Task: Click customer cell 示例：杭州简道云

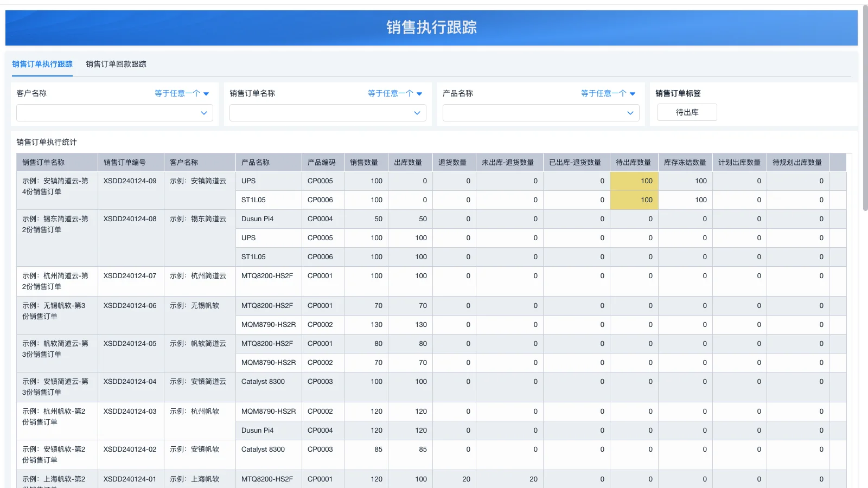Action: (x=197, y=275)
